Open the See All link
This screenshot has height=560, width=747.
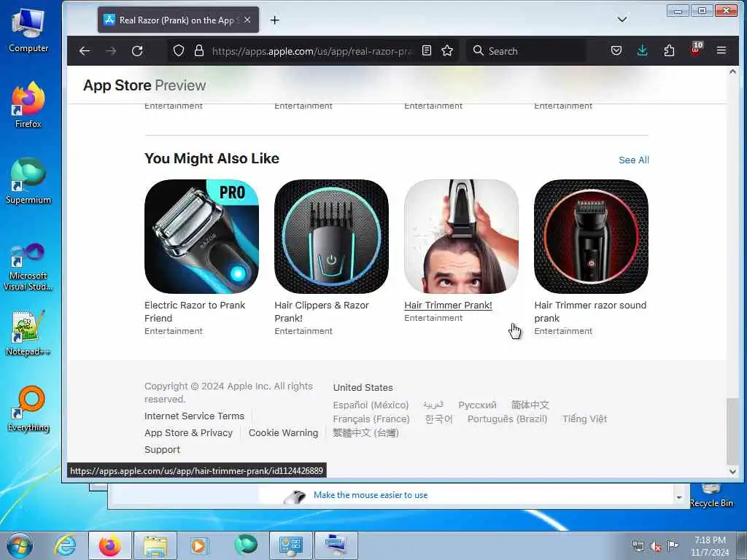[x=634, y=160]
